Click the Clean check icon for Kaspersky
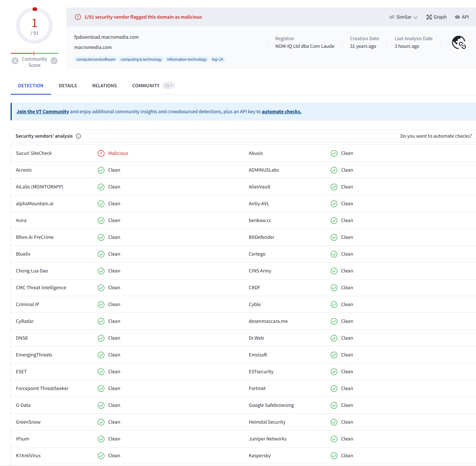This screenshot has height=466, width=476. pyautogui.click(x=334, y=456)
